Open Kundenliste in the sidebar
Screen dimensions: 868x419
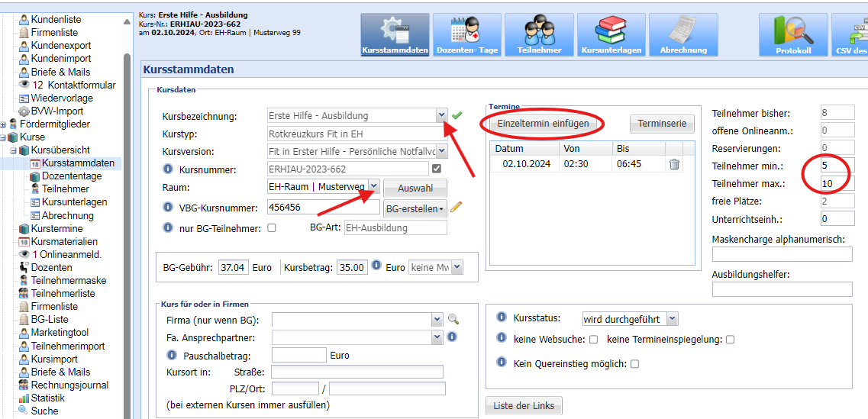[56, 20]
